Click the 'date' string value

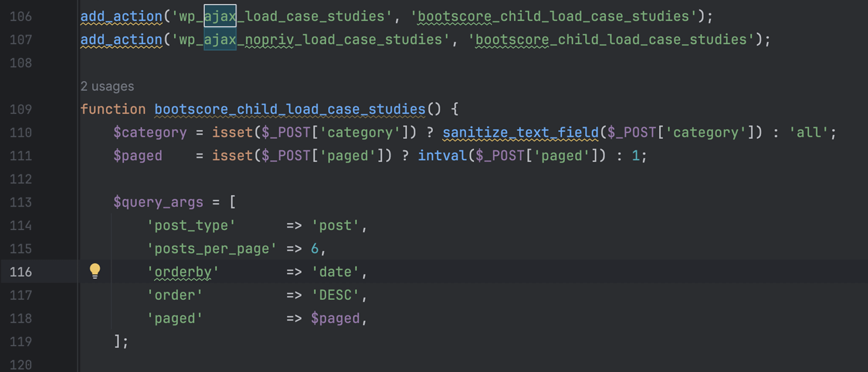point(335,272)
